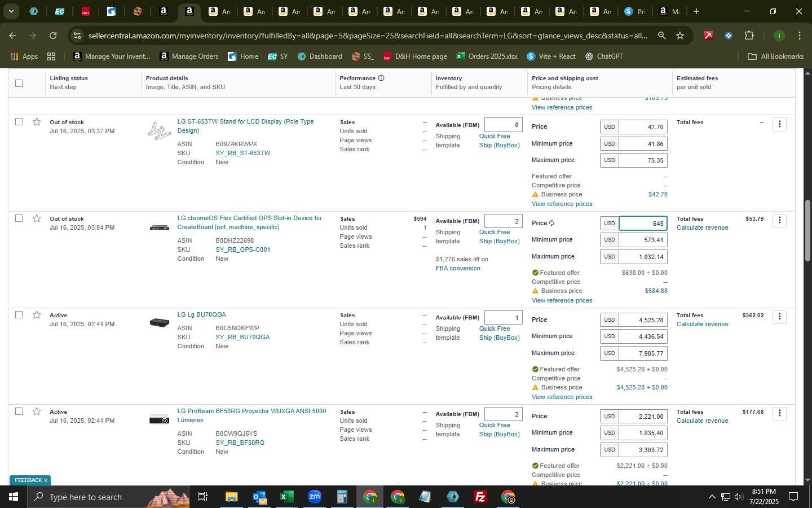Edit the ProBeam price 2,221.00 field
Screen dimensions: 812x508
643,417
